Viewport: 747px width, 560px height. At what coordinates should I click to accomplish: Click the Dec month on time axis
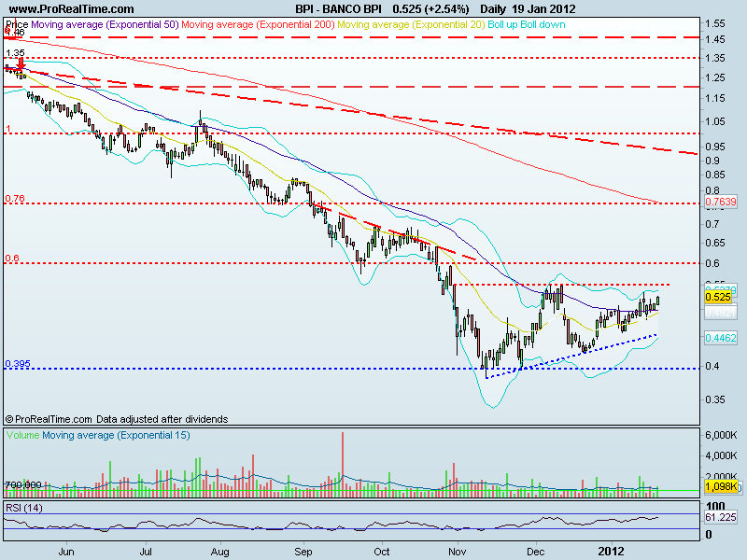pos(535,552)
